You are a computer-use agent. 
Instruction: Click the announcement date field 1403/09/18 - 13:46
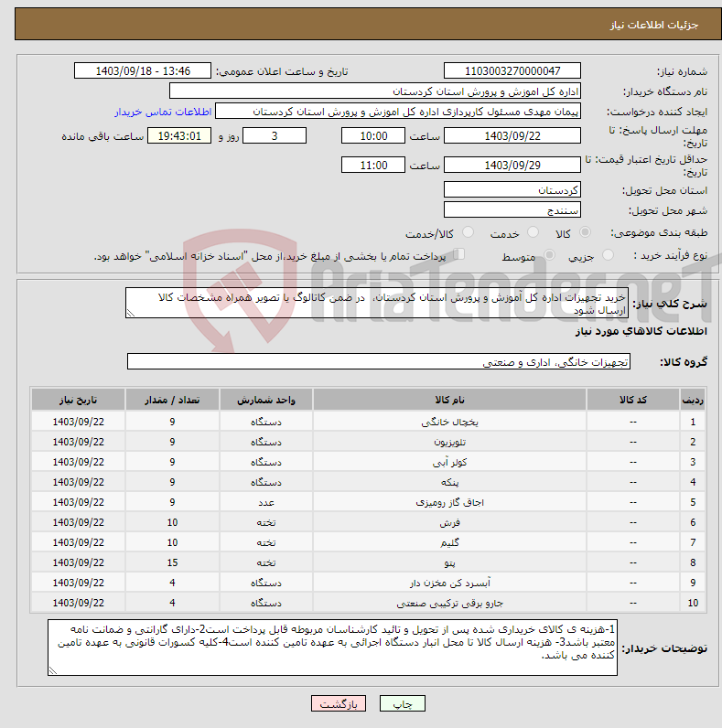(143, 71)
